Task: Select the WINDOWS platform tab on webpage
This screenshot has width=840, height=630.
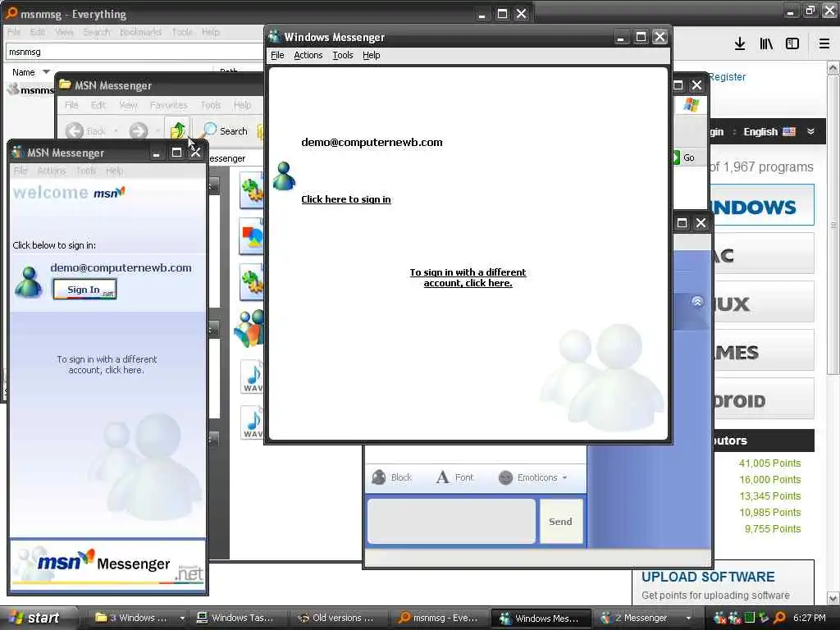Action: 760,206
